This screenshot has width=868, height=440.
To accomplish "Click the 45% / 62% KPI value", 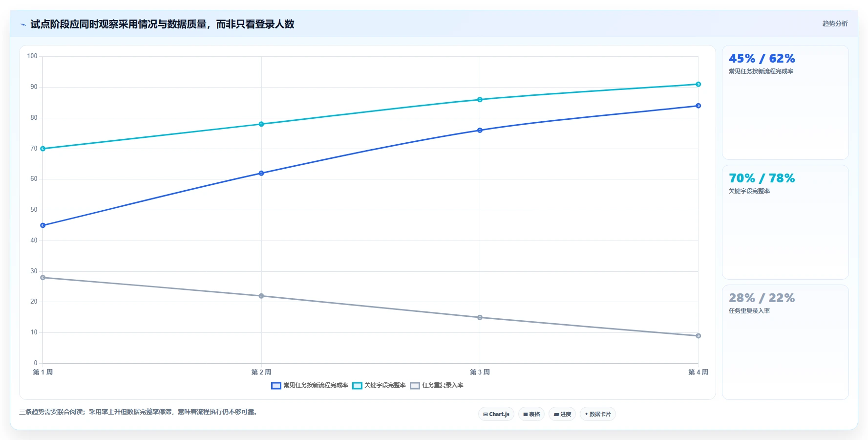I will (x=762, y=59).
